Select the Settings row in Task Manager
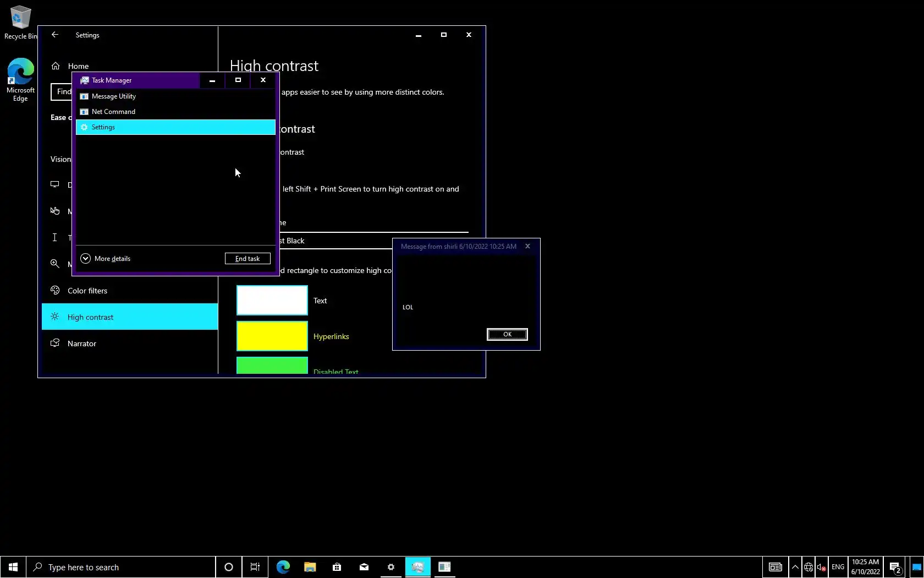 point(175,127)
